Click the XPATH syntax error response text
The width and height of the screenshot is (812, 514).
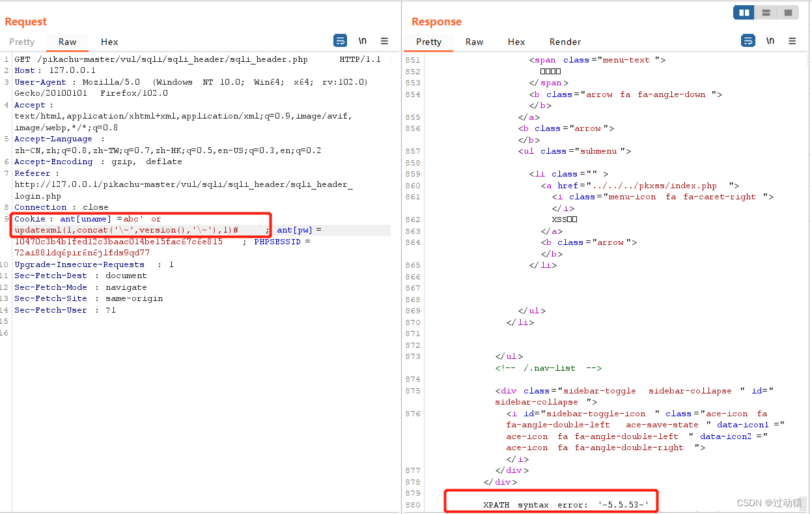(x=566, y=505)
